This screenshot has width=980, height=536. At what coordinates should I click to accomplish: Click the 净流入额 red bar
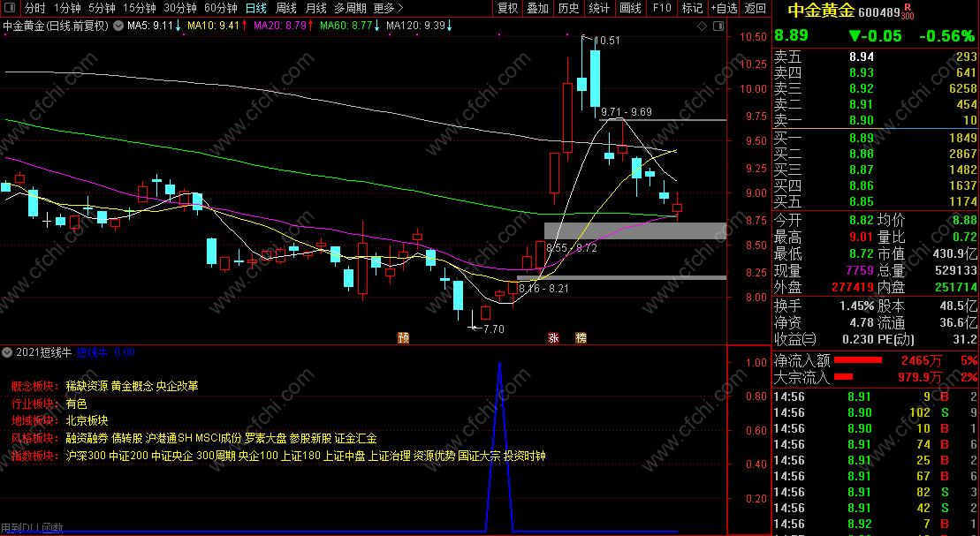858,360
